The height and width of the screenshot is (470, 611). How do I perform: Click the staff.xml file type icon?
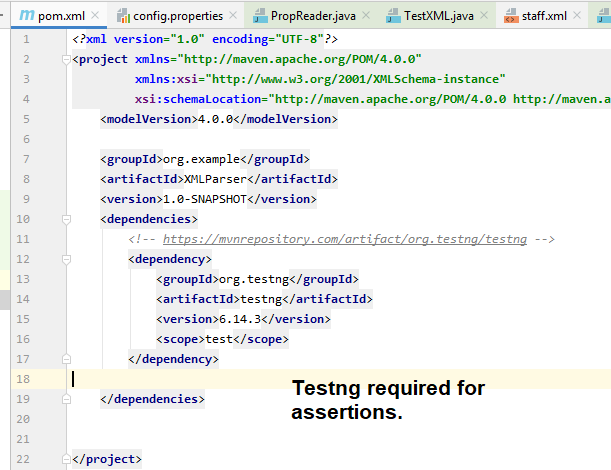coord(510,17)
